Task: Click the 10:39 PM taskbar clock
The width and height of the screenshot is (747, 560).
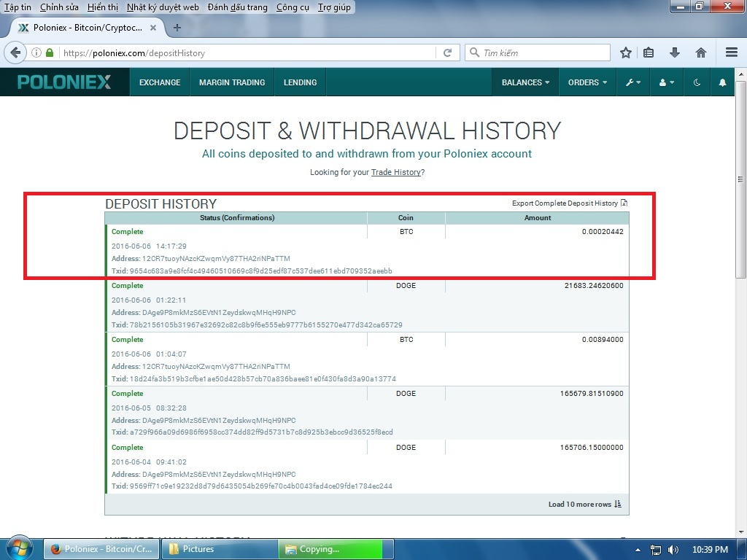Action: coord(710,550)
